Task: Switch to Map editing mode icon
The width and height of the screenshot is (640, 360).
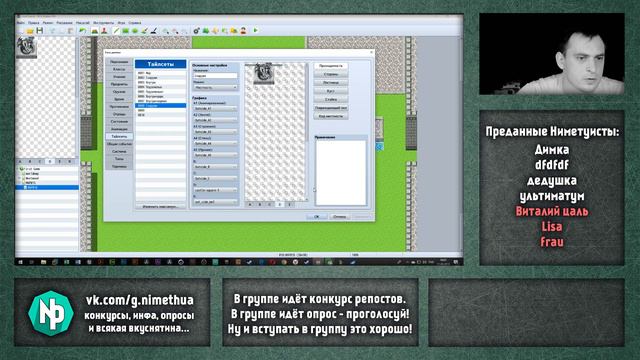Action: [95, 31]
